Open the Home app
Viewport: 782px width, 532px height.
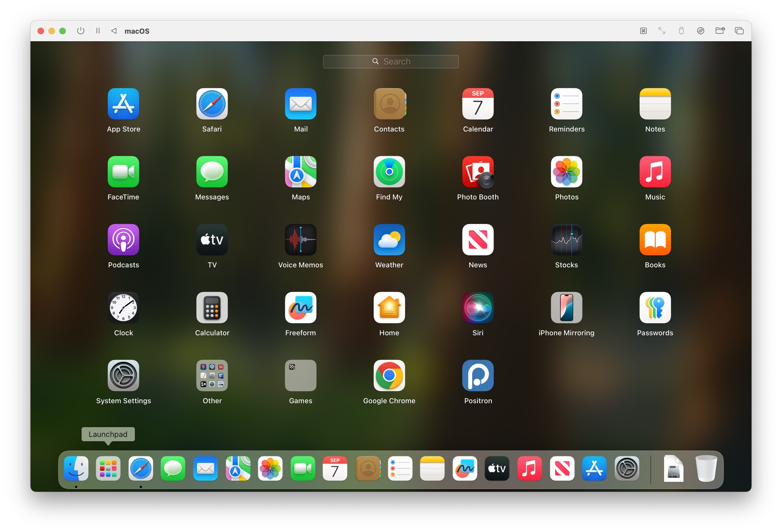(x=389, y=308)
